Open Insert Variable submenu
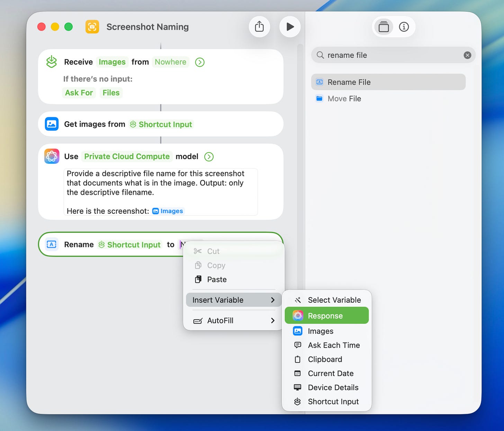Screen dimensions: 504x431 [234, 300]
